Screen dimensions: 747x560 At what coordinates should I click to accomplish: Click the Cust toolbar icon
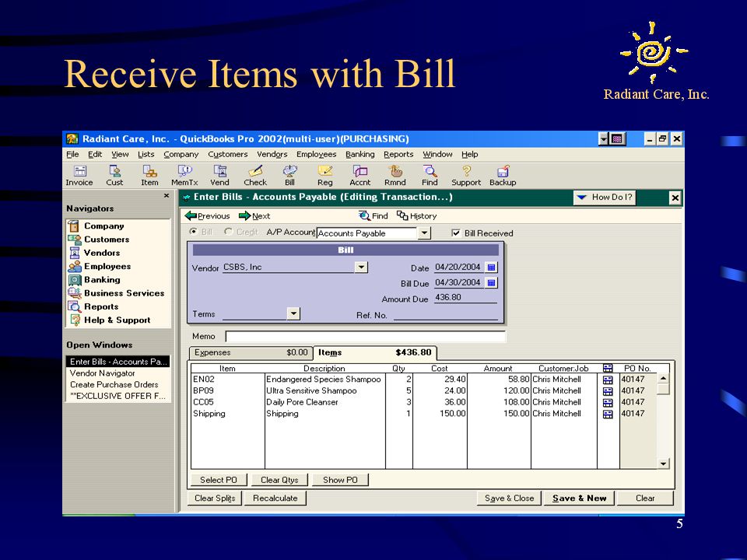click(115, 176)
